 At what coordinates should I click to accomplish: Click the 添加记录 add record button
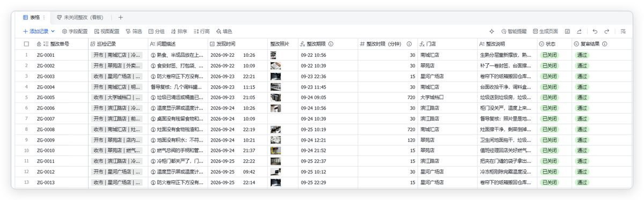pyautogui.click(x=35, y=32)
